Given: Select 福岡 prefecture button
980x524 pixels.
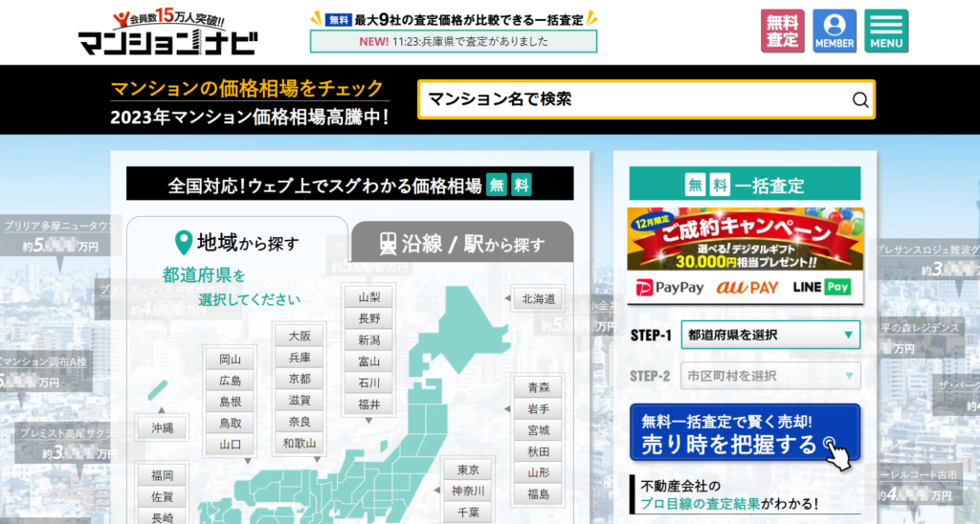Looking at the screenshot, I should (162, 476).
